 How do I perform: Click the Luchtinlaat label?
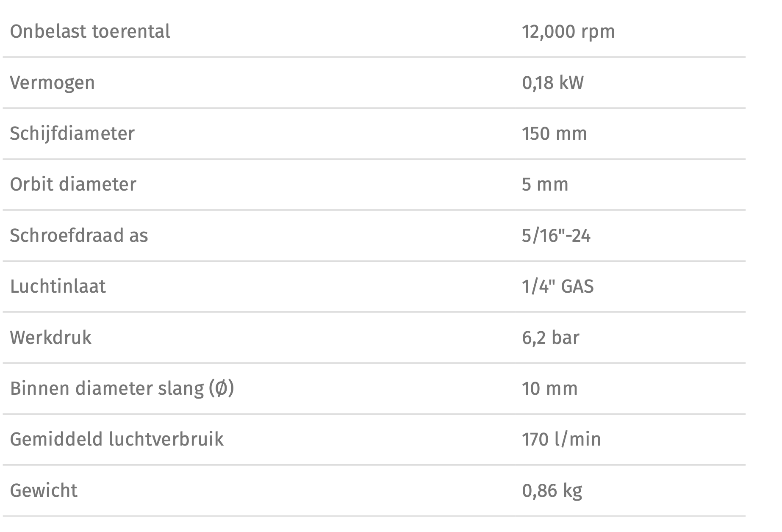(x=58, y=286)
